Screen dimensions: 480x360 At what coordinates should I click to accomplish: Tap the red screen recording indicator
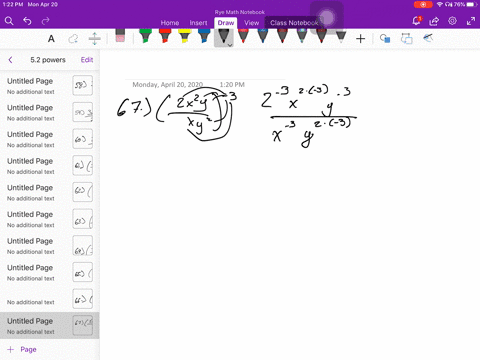423,5
